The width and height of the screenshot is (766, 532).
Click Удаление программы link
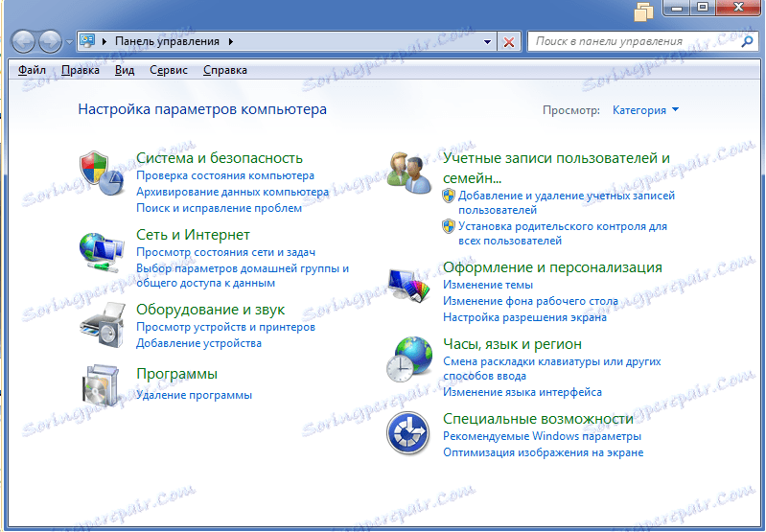194,395
